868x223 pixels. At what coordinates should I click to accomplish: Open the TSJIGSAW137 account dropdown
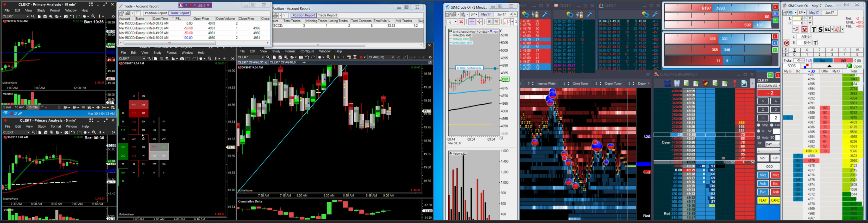click(768, 86)
